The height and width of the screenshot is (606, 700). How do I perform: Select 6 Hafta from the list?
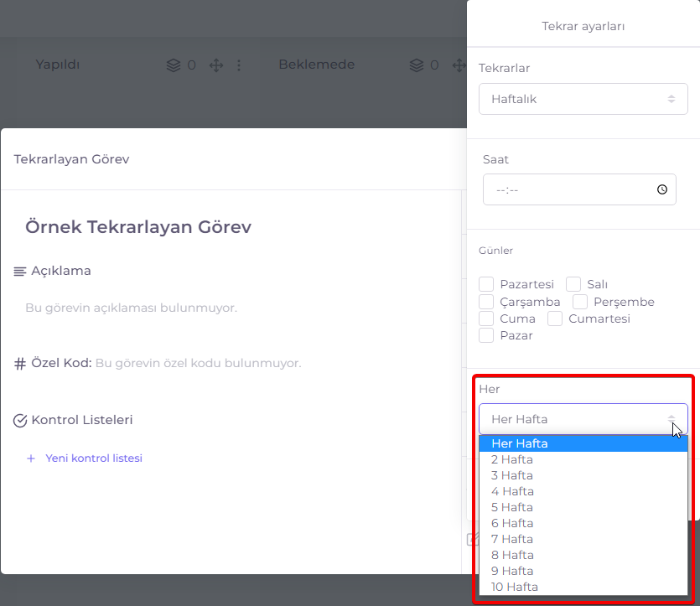coord(583,524)
